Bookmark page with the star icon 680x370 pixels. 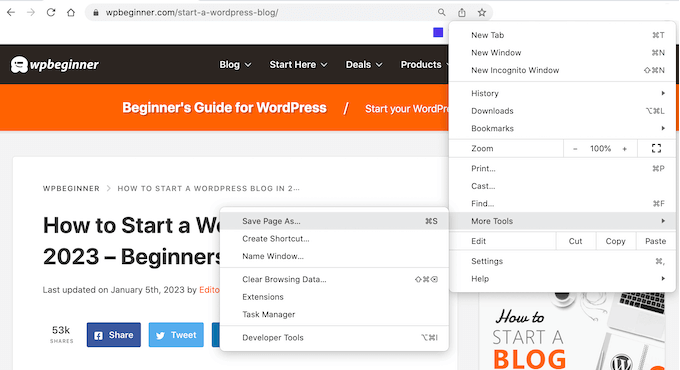[482, 13]
